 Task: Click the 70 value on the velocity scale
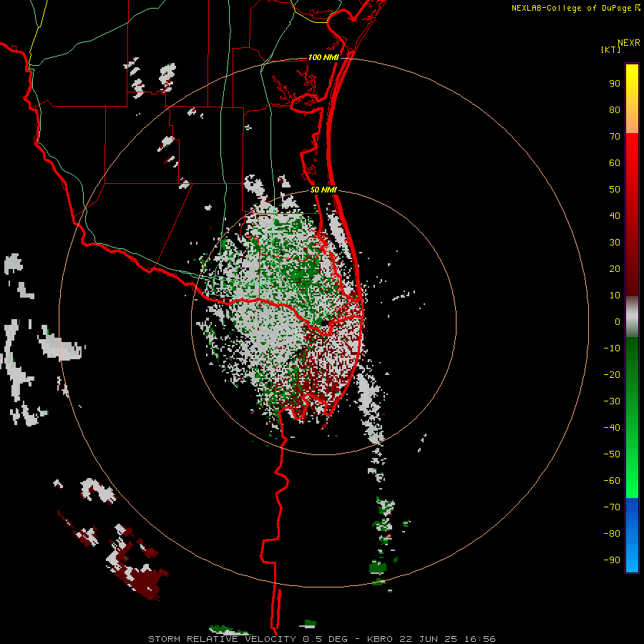click(x=615, y=137)
